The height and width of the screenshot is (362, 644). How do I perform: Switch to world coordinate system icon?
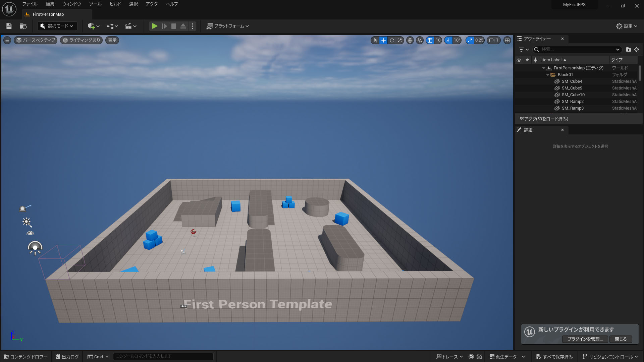pyautogui.click(x=410, y=40)
